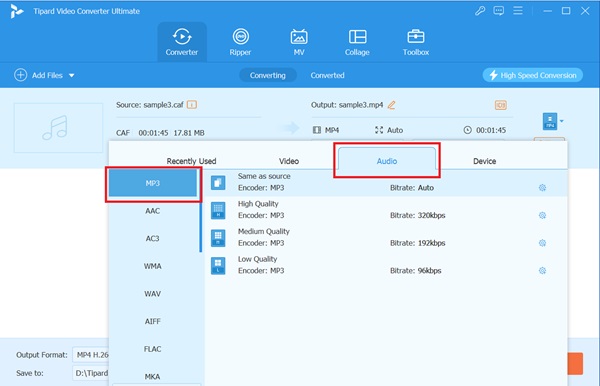The height and width of the screenshot is (386, 600).
Task: Show the Converted list
Action: pyautogui.click(x=327, y=75)
